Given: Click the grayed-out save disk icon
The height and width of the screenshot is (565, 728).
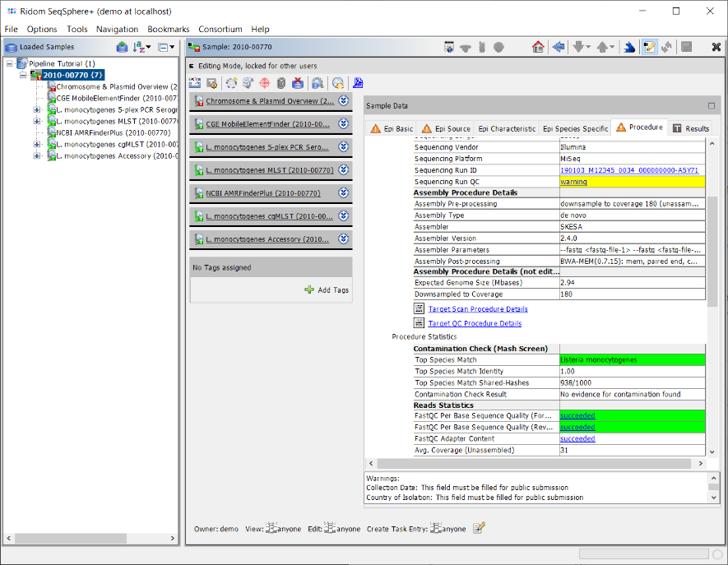Looking at the screenshot, I should click(686, 47).
